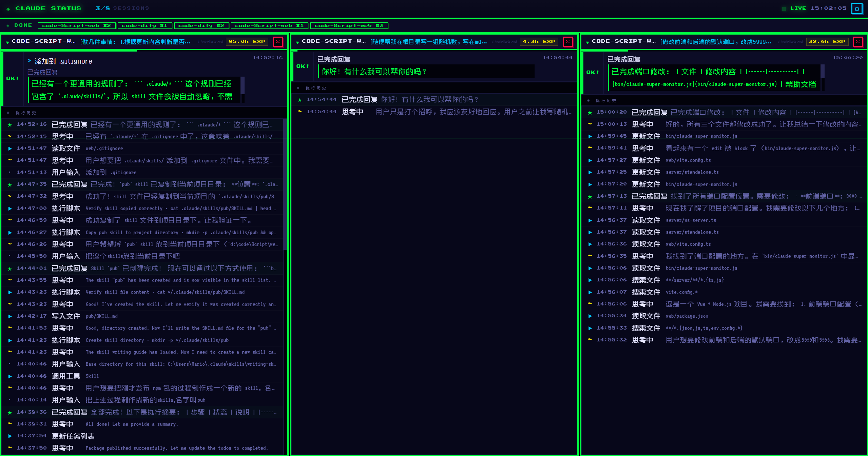Click the green progress bar under the 95.0k EXP header
This screenshot has width=868, height=456.
70,51
